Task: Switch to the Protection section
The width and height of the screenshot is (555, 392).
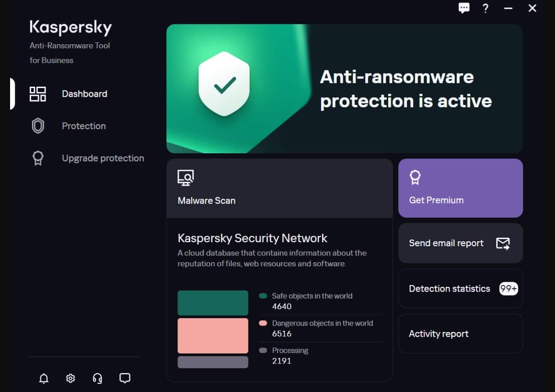Action: (x=83, y=126)
